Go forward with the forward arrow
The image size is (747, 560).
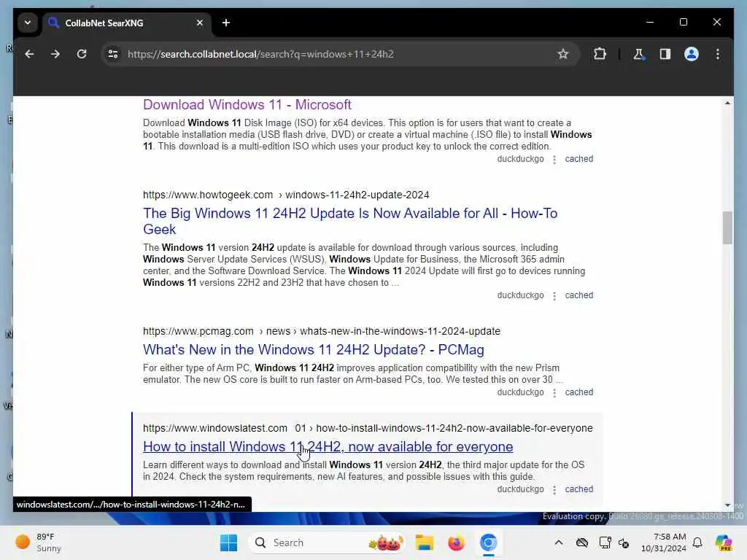[x=55, y=54]
